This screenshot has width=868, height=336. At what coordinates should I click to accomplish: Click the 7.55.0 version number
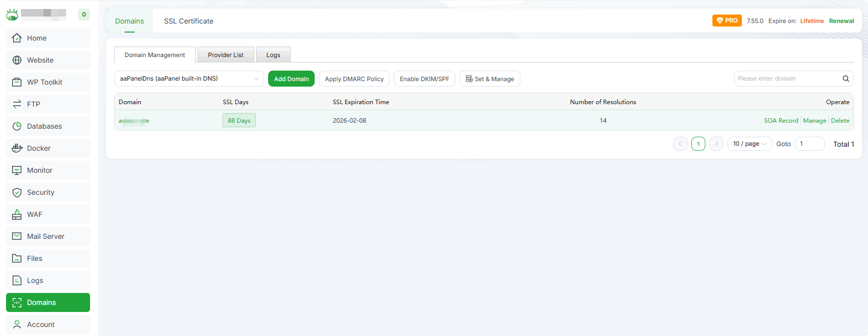click(755, 21)
